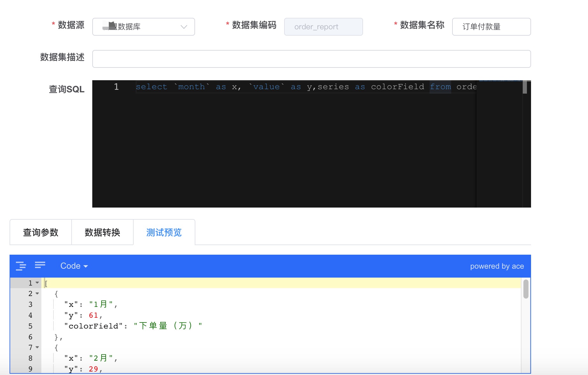Click the "2月" value in the JSON
Screen dimensions: 588x375
[x=101, y=358]
